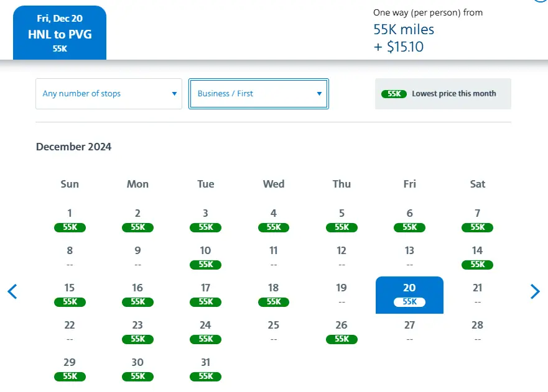This screenshot has height=392, width=548.
Task: Choose December 16 Monday date
Action: pos(137,294)
